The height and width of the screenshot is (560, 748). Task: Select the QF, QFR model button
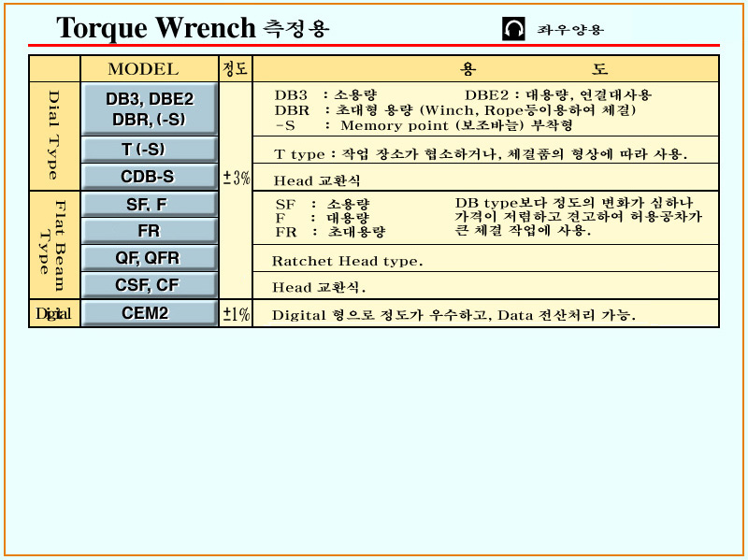click(149, 258)
